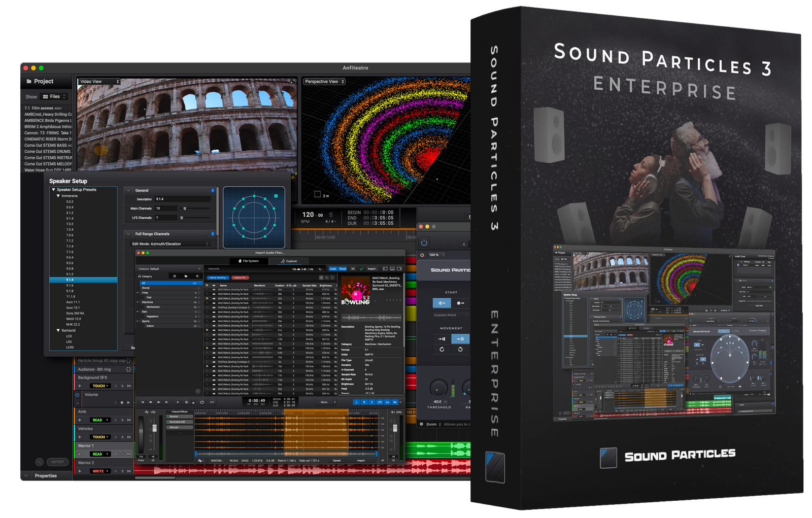Open the Edit Mode Azimuth/Elevation dropdown
The width and height of the screenshot is (812, 518).
(170, 244)
